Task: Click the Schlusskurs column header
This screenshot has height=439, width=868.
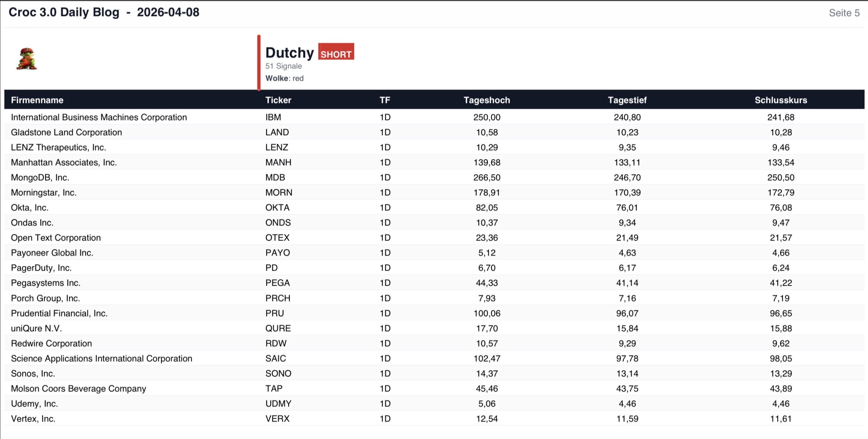Action: [x=781, y=100]
